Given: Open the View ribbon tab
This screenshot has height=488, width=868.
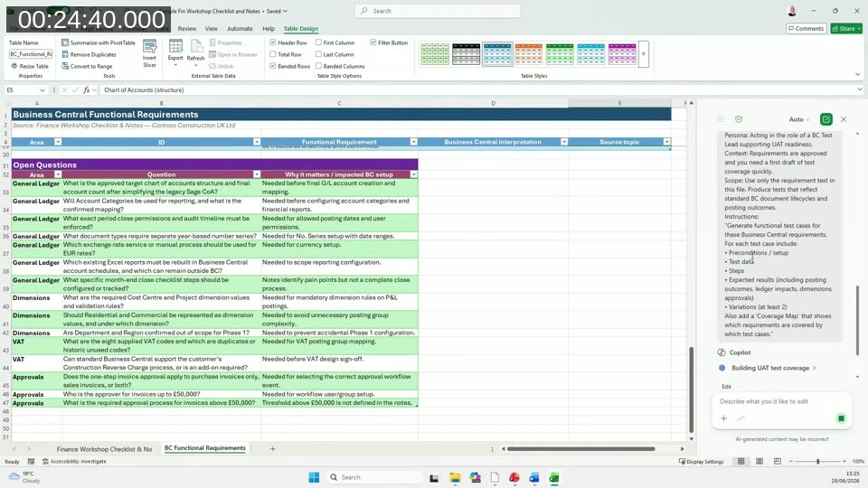Looking at the screenshot, I should pyautogui.click(x=212, y=29).
